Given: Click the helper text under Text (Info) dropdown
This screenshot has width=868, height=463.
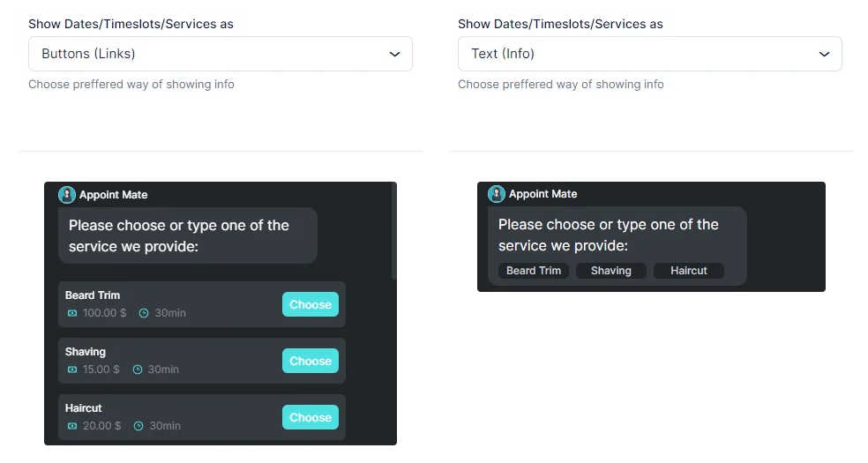Looking at the screenshot, I should 561,84.
